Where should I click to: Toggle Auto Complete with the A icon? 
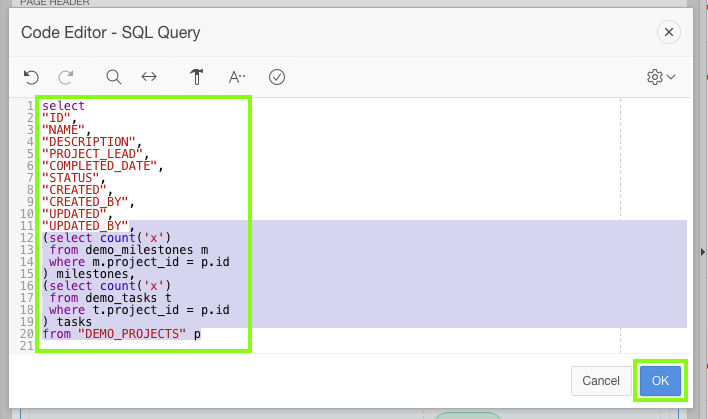tap(237, 77)
